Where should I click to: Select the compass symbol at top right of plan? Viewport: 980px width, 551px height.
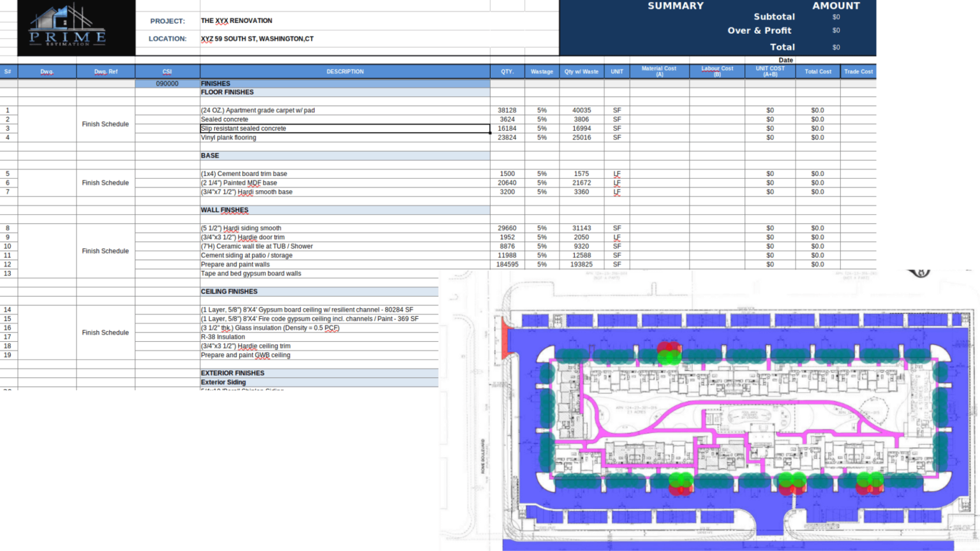click(x=921, y=272)
